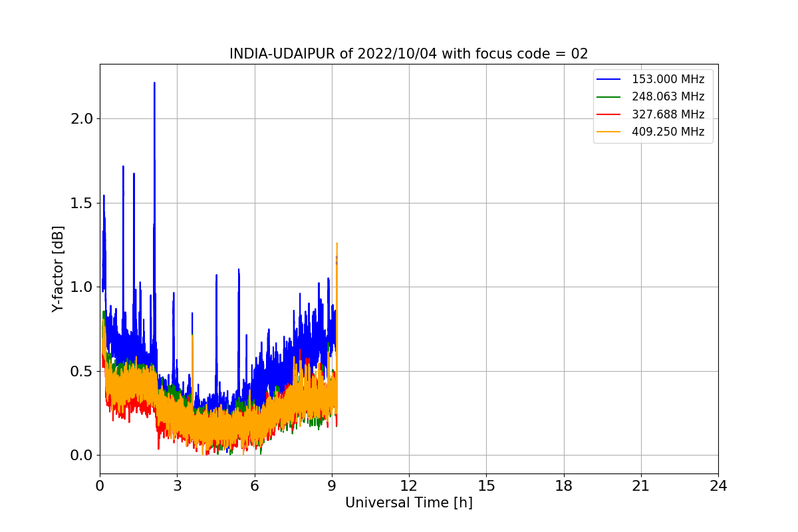Image resolution: width=798 pixels, height=532 pixels.
Task: Select the 327.688 MHz legend label
Action: point(668,114)
